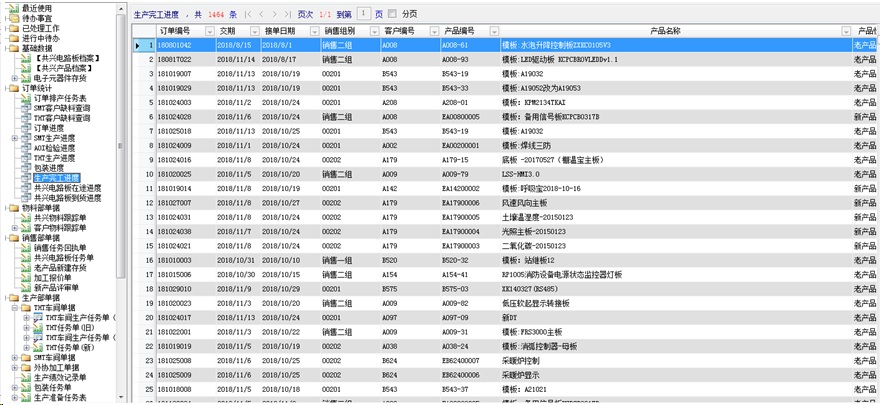Click the previous page arrow
The image size is (880, 405).
(261, 15)
